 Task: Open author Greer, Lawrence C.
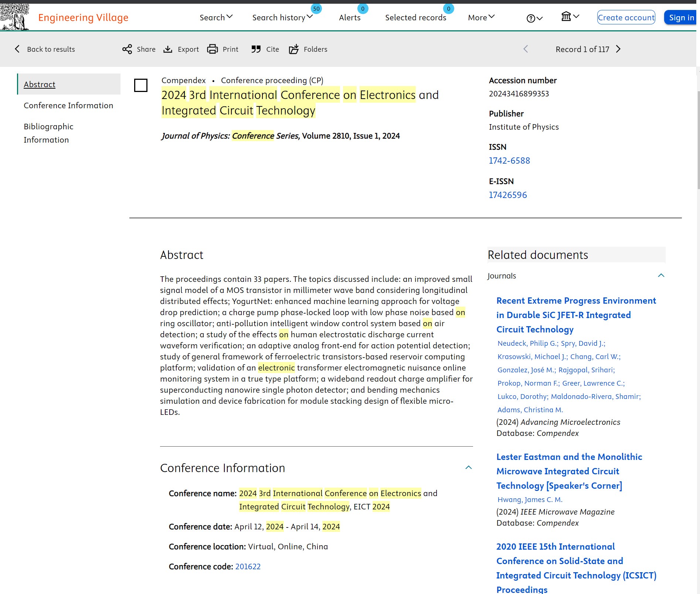coord(593,383)
